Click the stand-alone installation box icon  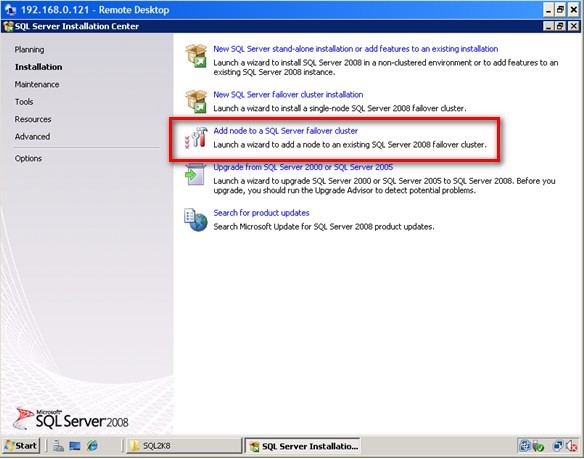(196, 56)
